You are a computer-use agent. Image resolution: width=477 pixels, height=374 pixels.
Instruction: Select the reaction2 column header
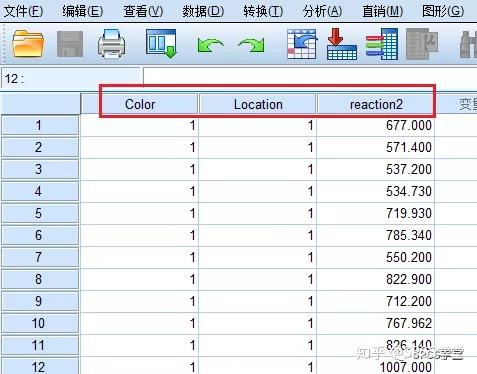(376, 104)
